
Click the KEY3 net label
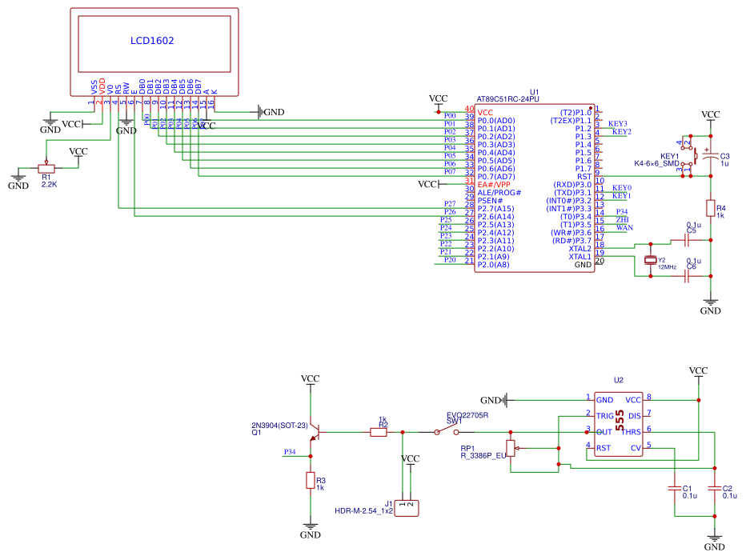(618, 123)
